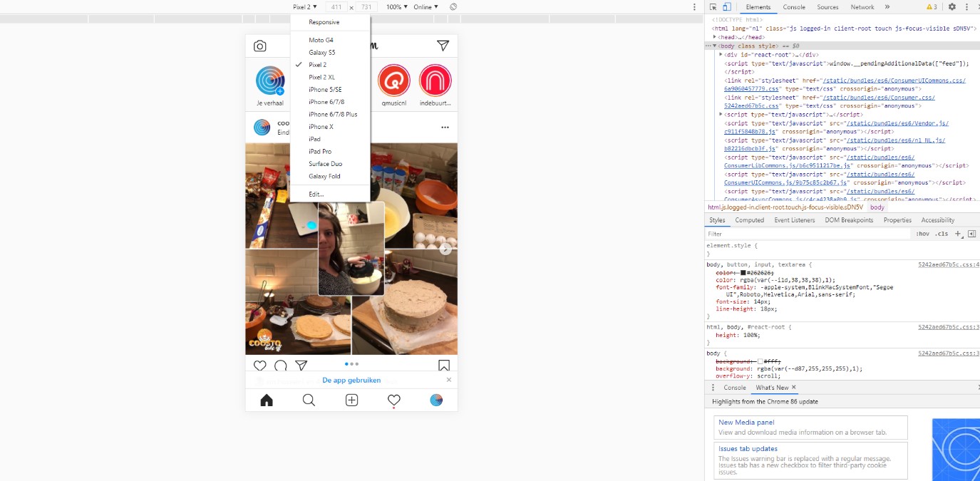Open ConsumerUICommons.css stylesheet link
Image resolution: width=980 pixels, height=481 pixels.
click(845, 85)
